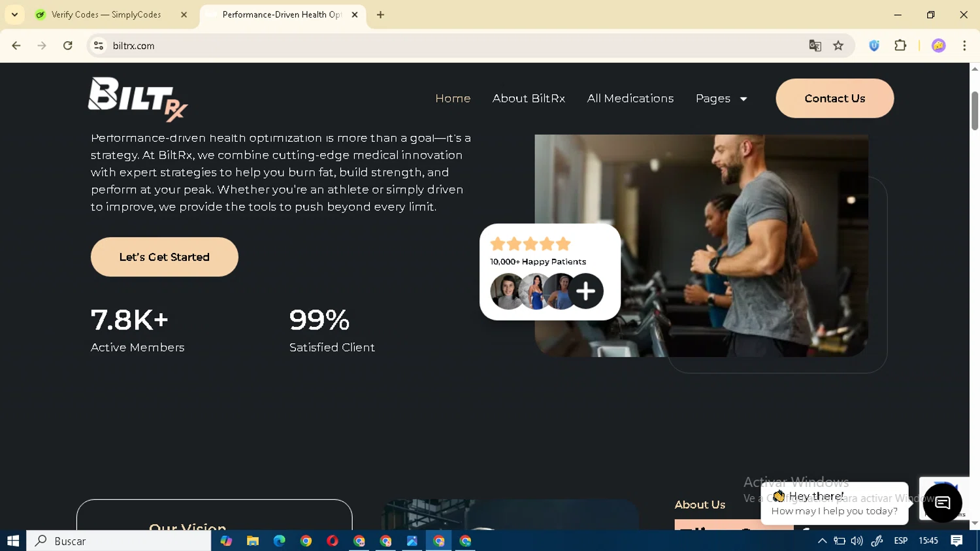Screen dimensions: 980x551
Task: Open the chat widget bubble icon
Action: (x=942, y=503)
